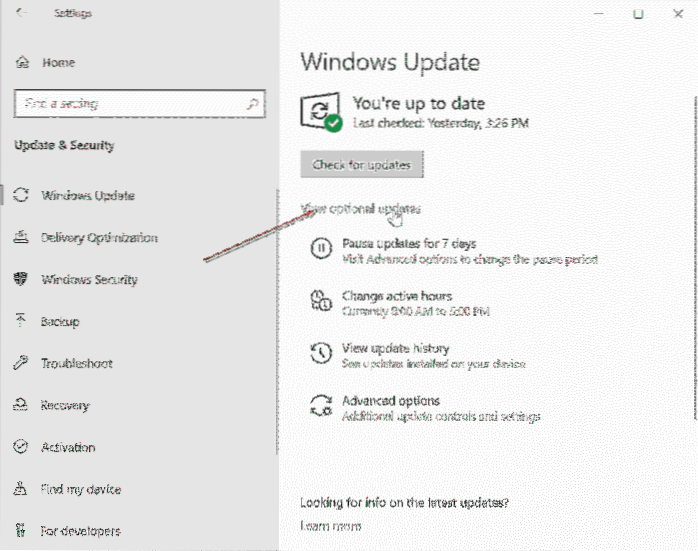
Task: Open Windows Security shield icon
Action: pos(22,280)
